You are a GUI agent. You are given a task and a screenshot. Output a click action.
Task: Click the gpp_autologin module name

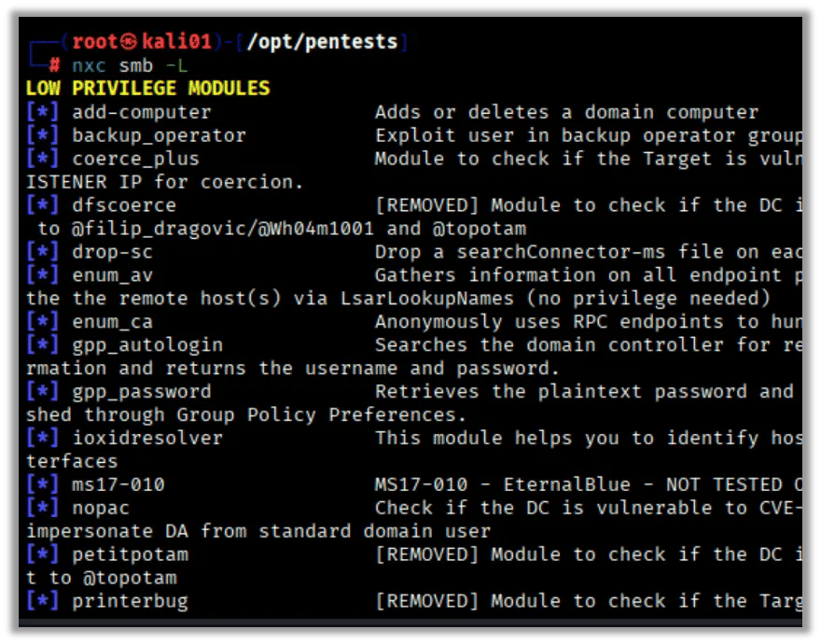147,345
